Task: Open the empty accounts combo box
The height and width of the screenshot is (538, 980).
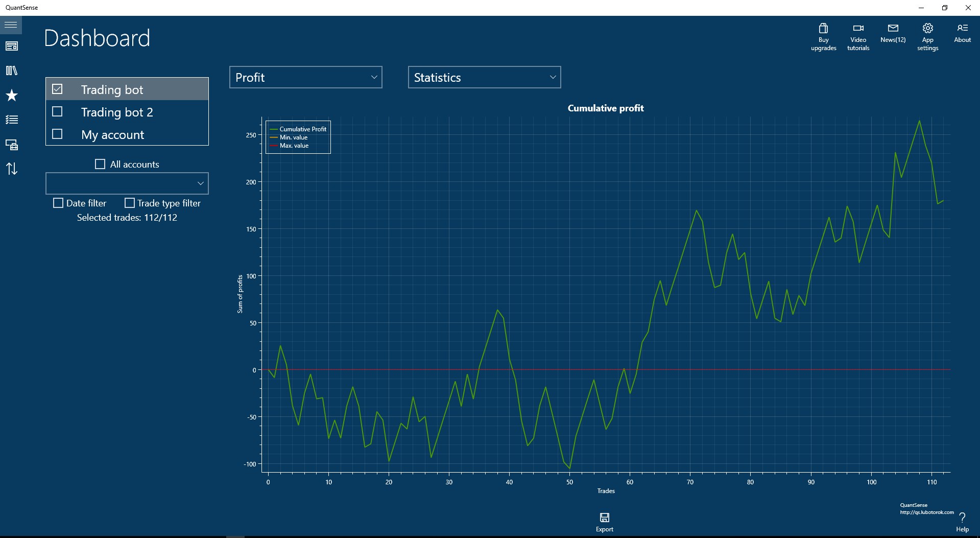Action: click(x=127, y=183)
